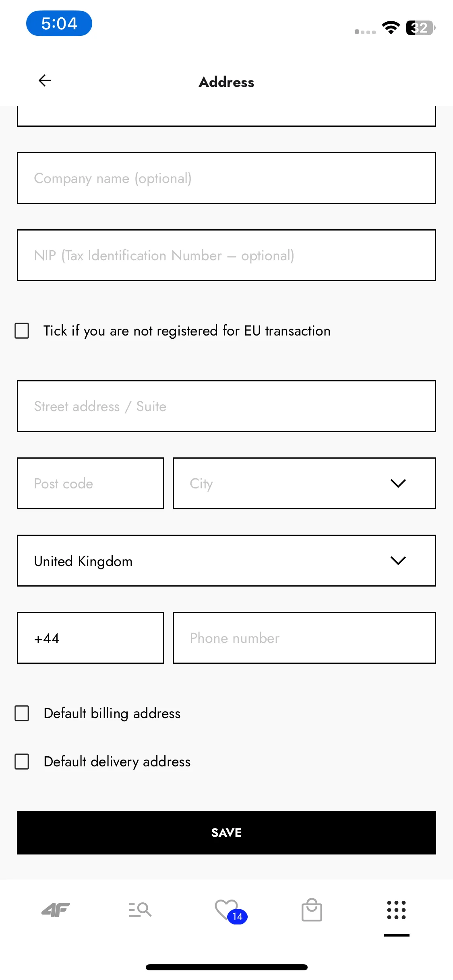Open the more menu dots tab
This screenshot has height=980, width=453.
[x=397, y=910]
